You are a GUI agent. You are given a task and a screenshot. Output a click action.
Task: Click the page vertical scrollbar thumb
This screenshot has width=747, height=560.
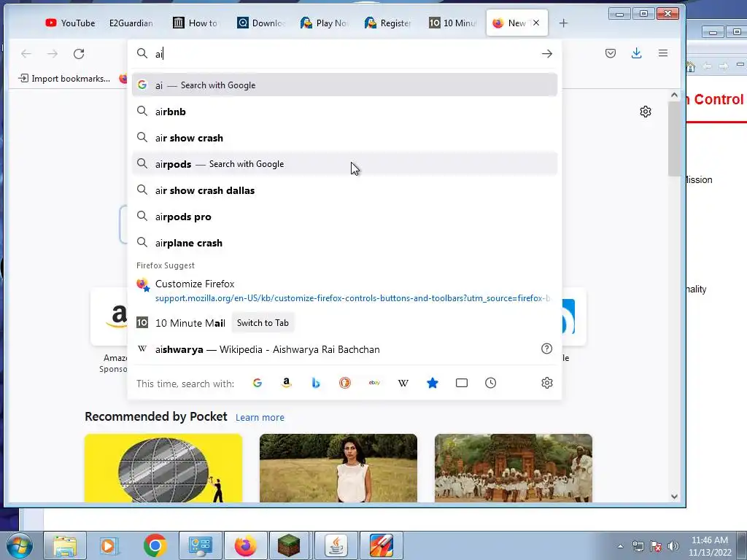(x=674, y=138)
